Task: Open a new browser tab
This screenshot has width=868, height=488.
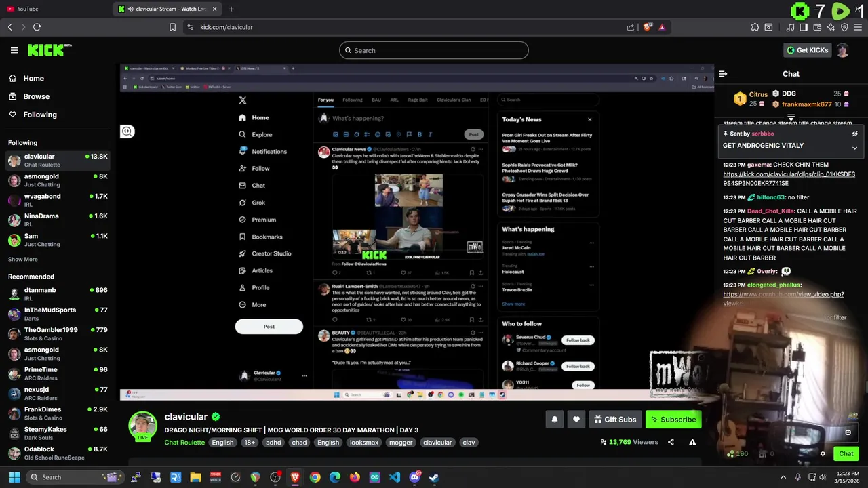Action: click(231, 9)
